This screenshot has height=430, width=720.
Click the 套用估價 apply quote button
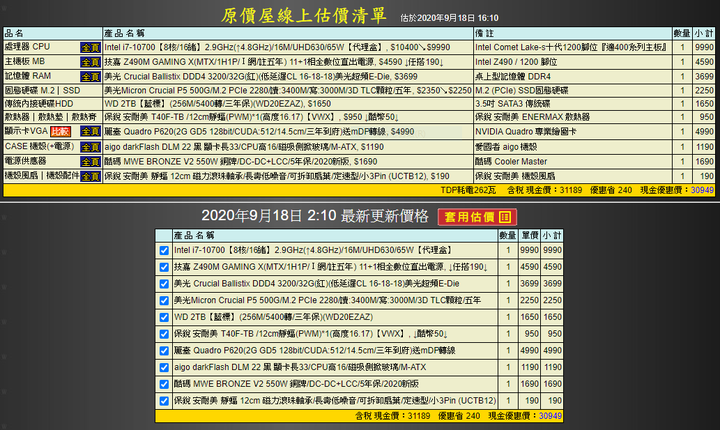(x=477, y=217)
